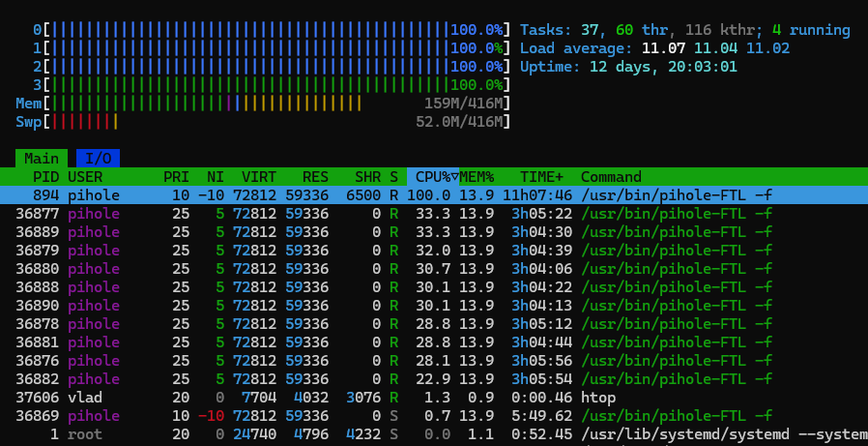Click the Mem usage bar

(263, 104)
